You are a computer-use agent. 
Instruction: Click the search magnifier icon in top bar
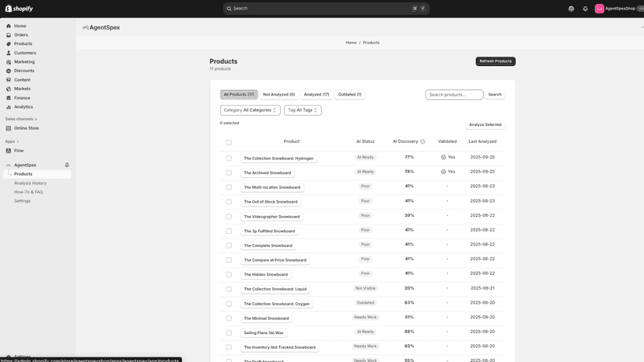229,9
